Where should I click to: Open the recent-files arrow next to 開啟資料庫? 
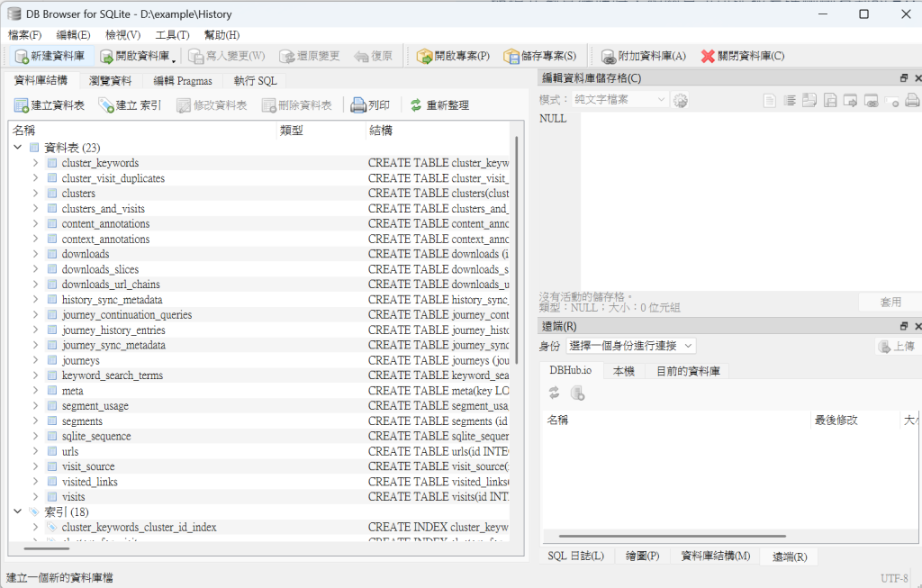click(x=174, y=60)
